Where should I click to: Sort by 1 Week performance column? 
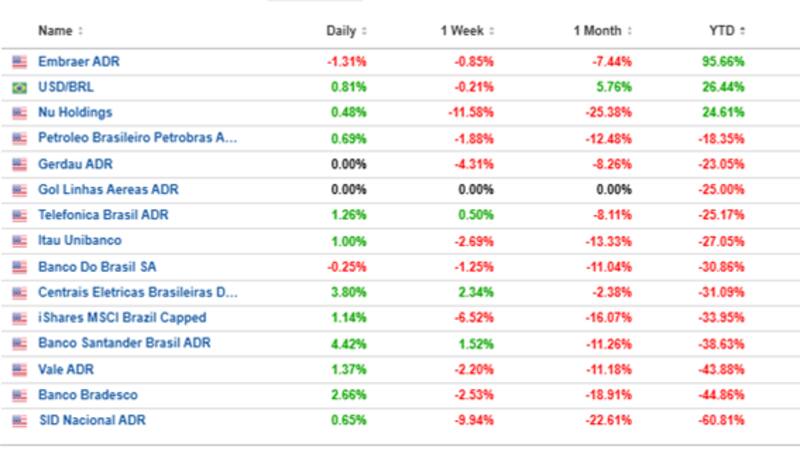click(468, 31)
